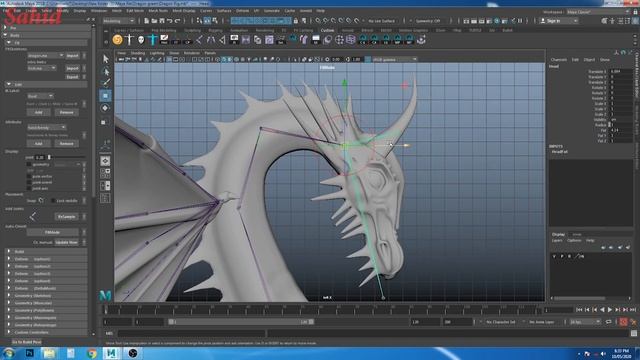Screen dimensions: 640x360
Task: Open the Attribute type dropdown
Action: point(46,127)
